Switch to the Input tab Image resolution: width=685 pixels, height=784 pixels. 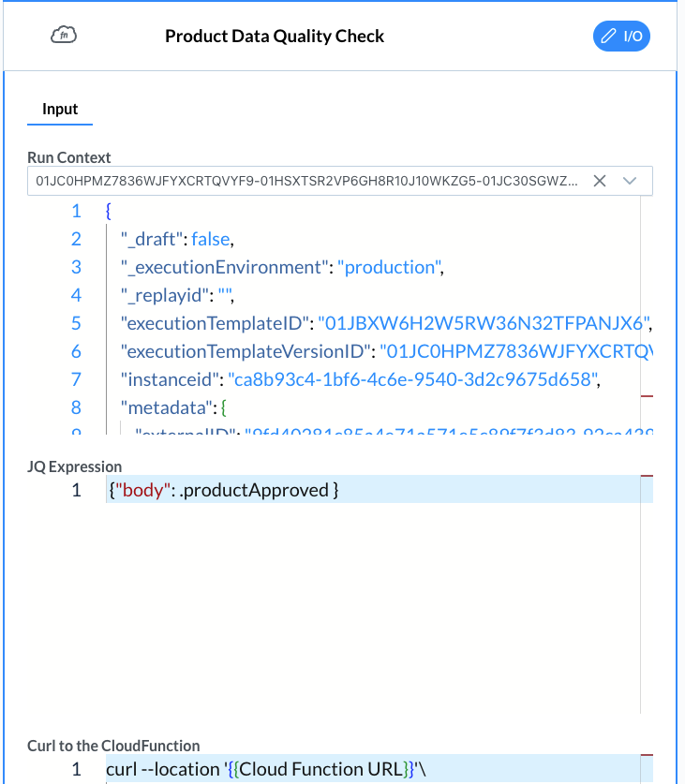click(60, 110)
